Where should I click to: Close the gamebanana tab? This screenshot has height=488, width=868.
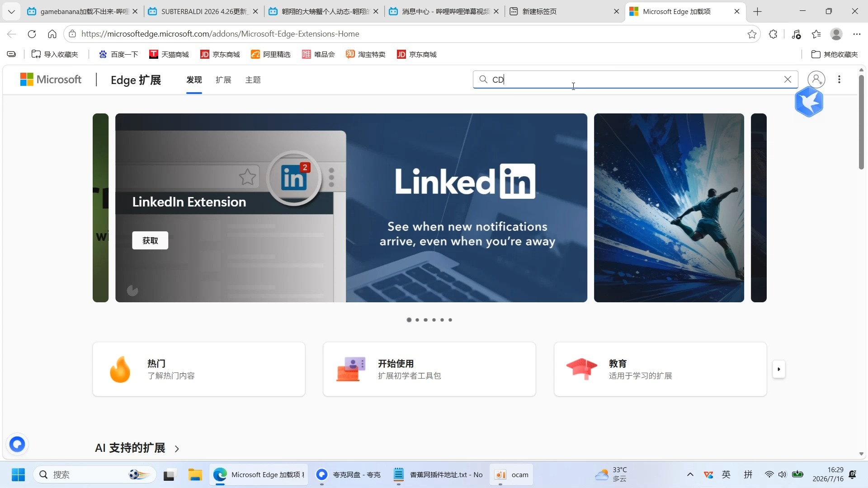pos(135,11)
